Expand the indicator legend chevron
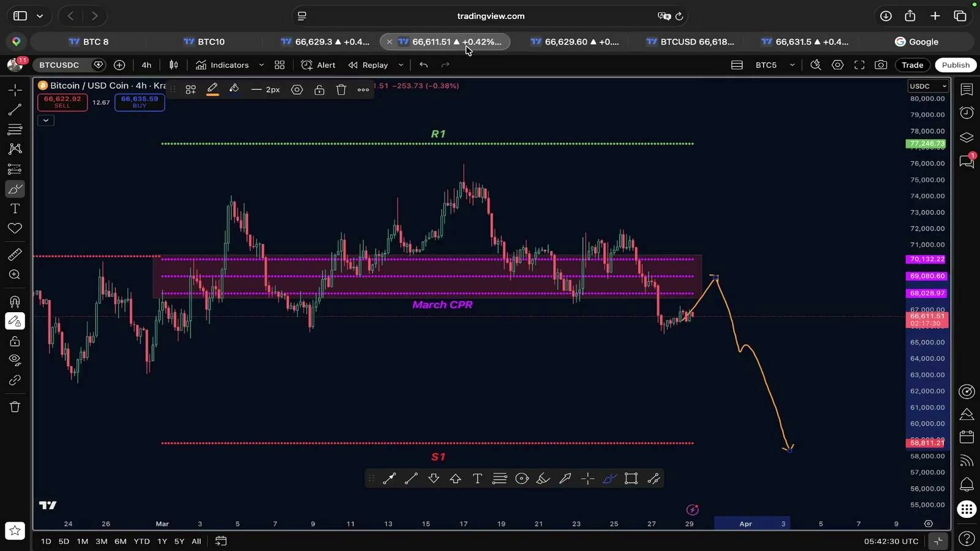 (46, 121)
